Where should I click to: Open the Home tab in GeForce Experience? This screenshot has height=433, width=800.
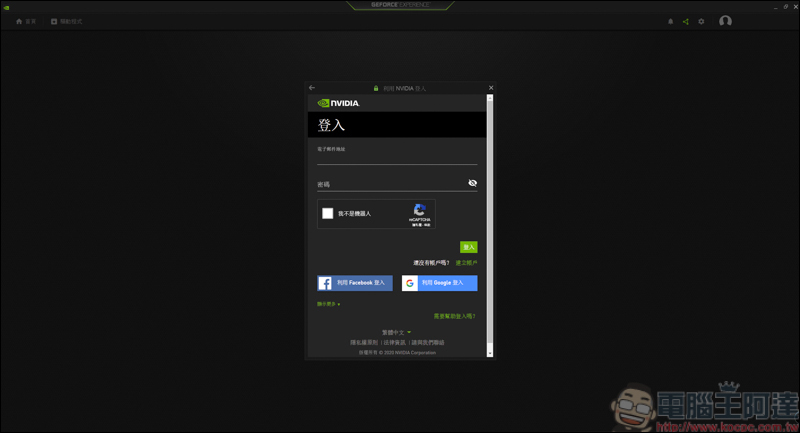point(26,21)
